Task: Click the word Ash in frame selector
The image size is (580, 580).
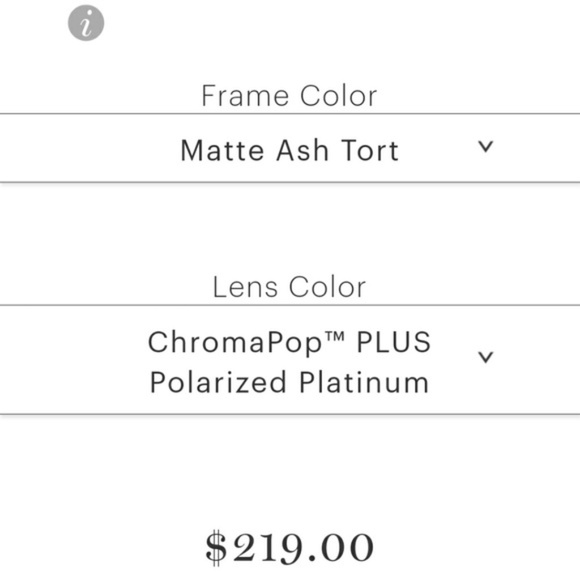Action: 303,150
